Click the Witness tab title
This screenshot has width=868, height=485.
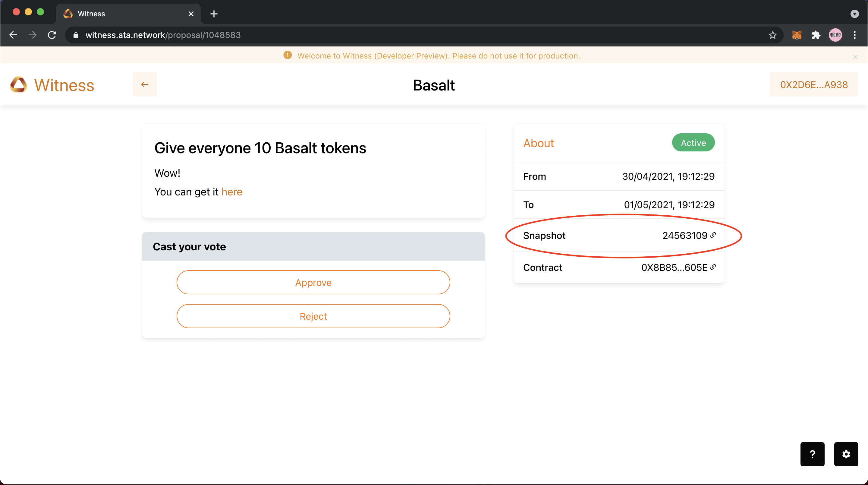point(91,14)
